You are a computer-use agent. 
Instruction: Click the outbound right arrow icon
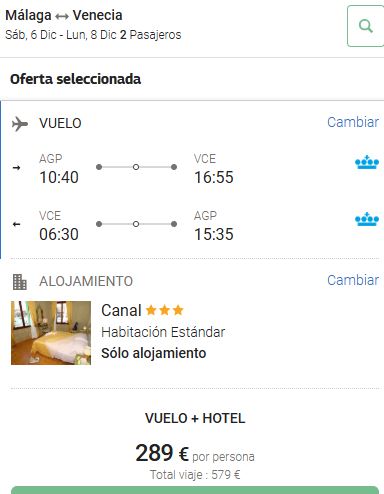tap(16, 168)
